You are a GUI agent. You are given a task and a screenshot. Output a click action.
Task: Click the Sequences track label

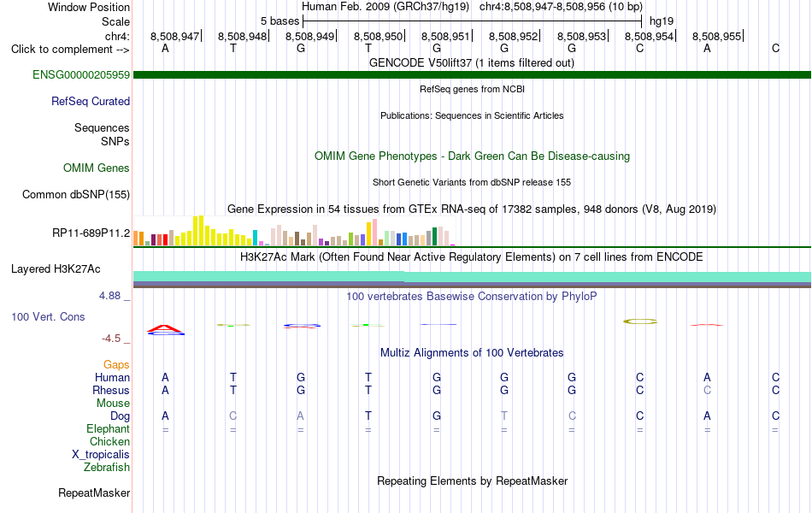[x=102, y=128]
